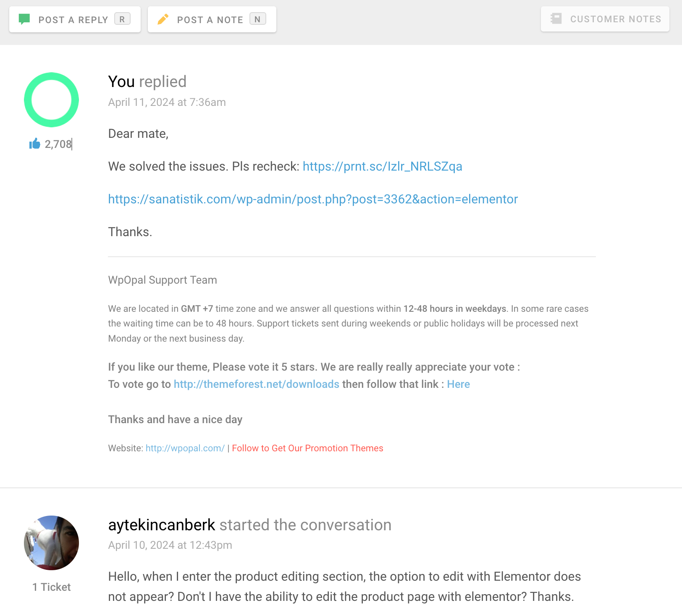This screenshot has width=682, height=616.
Task: Click 'WpOpal Support Team' signature text
Action: [x=163, y=280]
